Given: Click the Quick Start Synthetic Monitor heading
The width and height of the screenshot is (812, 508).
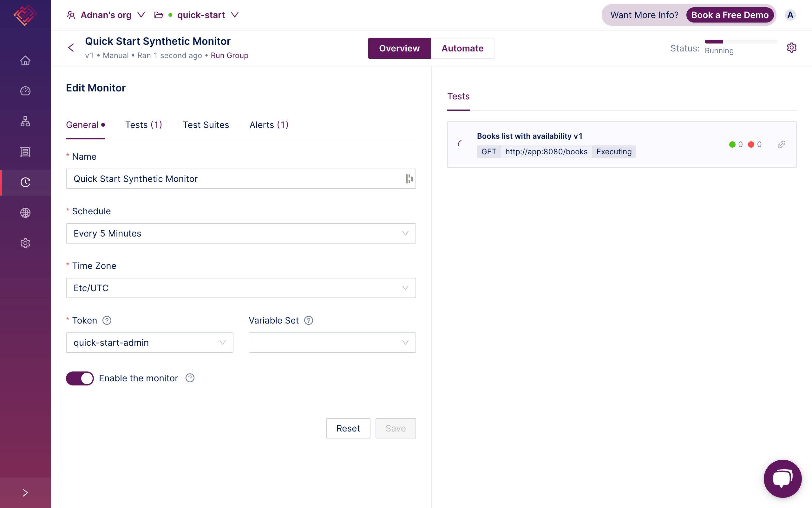Looking at the screenshot, I should coord(158,41).
